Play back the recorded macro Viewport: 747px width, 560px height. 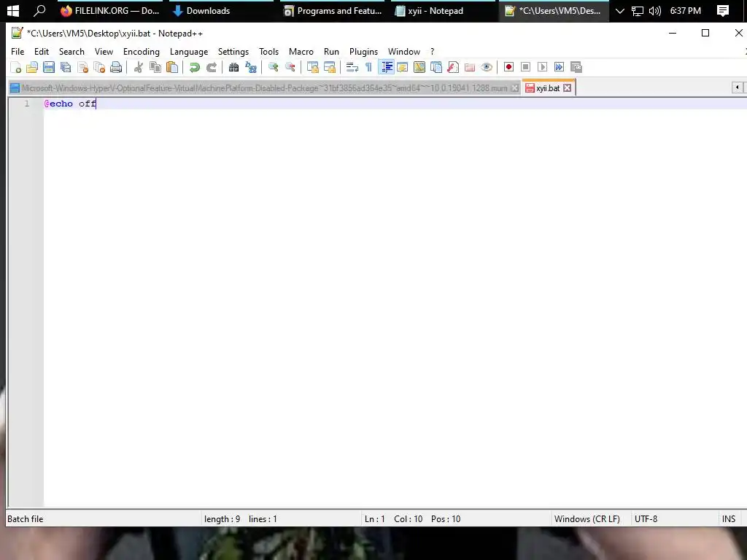(542, 67)
